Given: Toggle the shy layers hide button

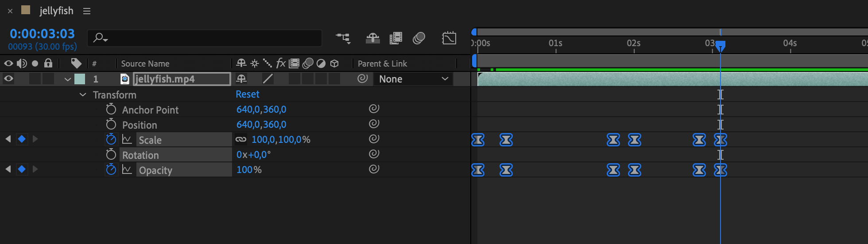Looking at the screenshot, I should tap(372, 39).
